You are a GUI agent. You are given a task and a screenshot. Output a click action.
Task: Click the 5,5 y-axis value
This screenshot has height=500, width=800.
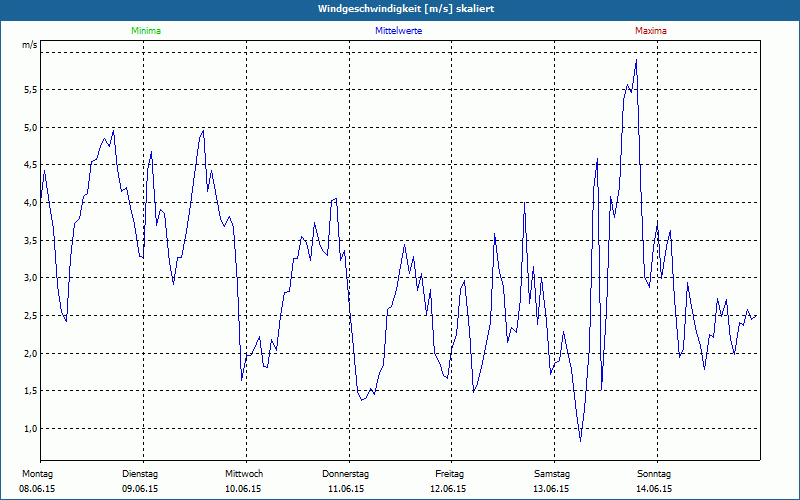[x=30, y=90]
